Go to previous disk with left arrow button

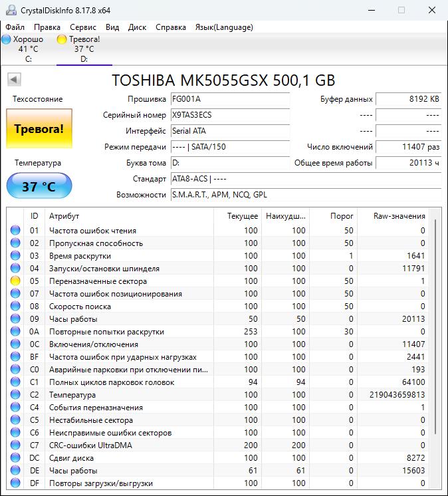(x=14, y=79)
